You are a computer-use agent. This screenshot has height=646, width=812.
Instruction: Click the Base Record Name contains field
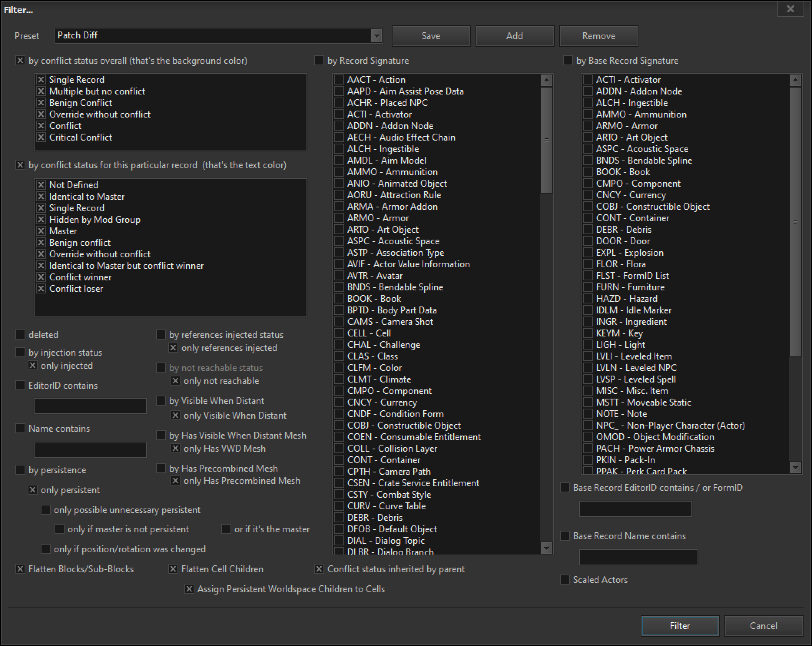click(638, 557)
